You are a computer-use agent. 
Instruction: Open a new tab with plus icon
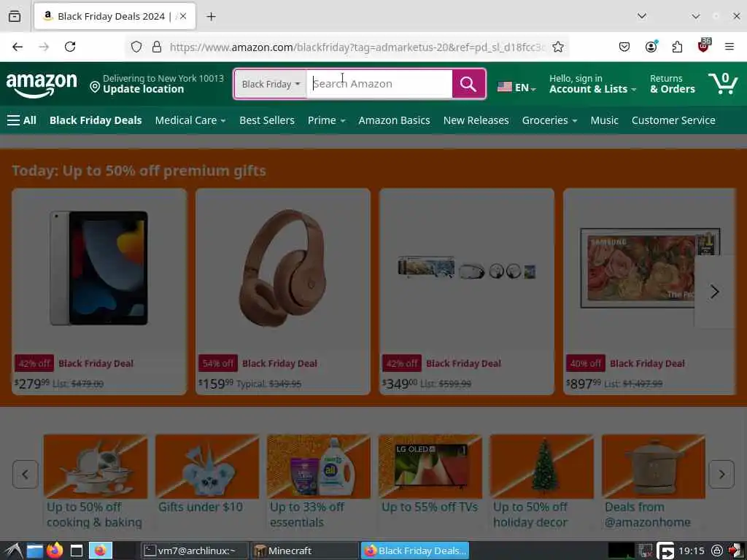pos(211,17)
